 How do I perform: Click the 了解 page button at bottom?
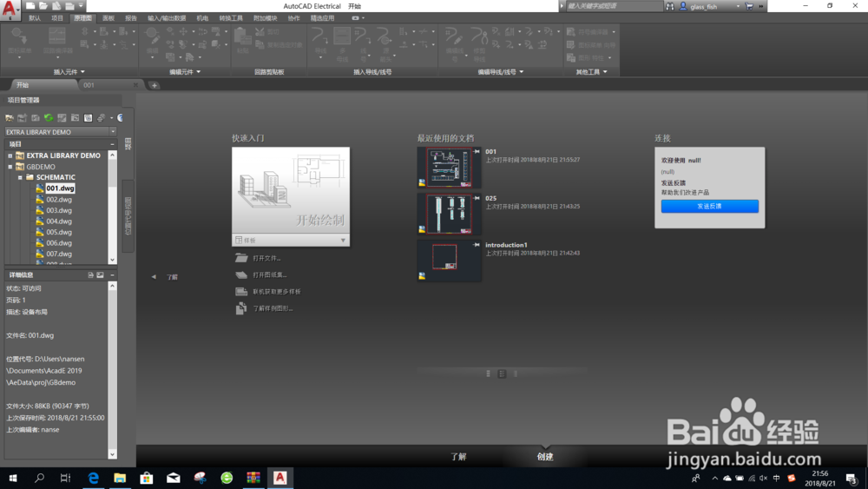coord(458,457)
